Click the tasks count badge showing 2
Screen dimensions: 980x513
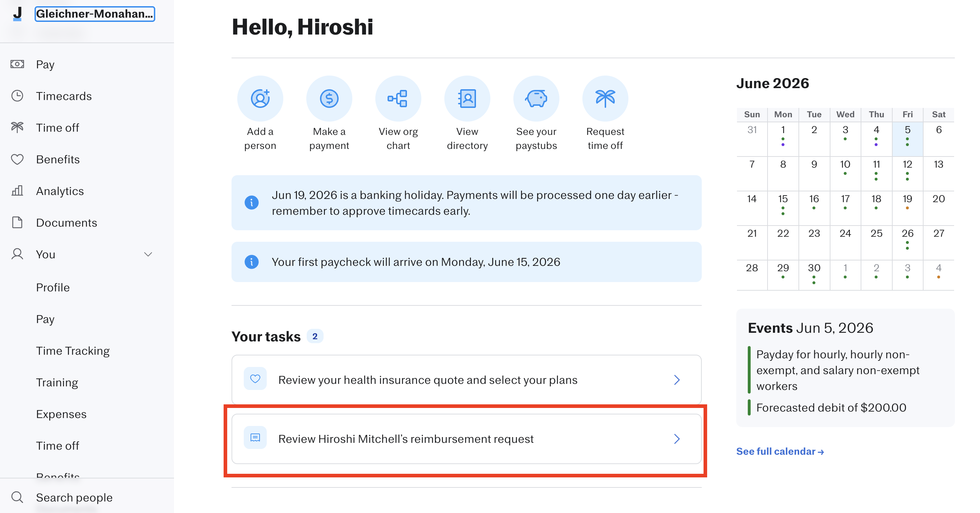(x=315, y=336)
